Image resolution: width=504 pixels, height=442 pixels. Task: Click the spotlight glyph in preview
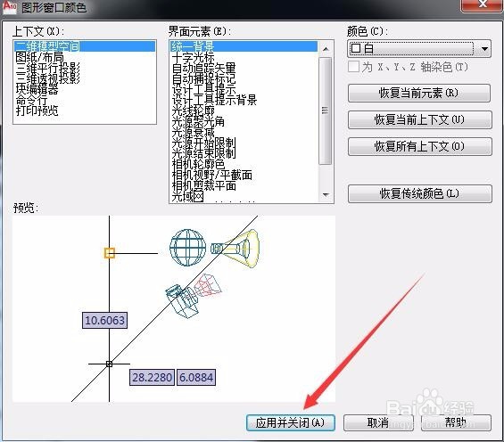[x=235, y=248]
